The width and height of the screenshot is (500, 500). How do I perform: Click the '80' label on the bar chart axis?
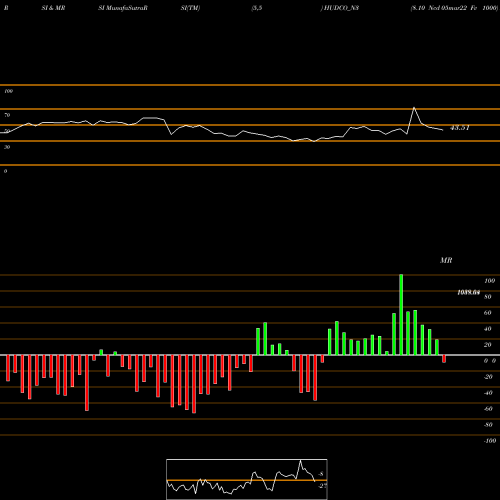(488, 297)
